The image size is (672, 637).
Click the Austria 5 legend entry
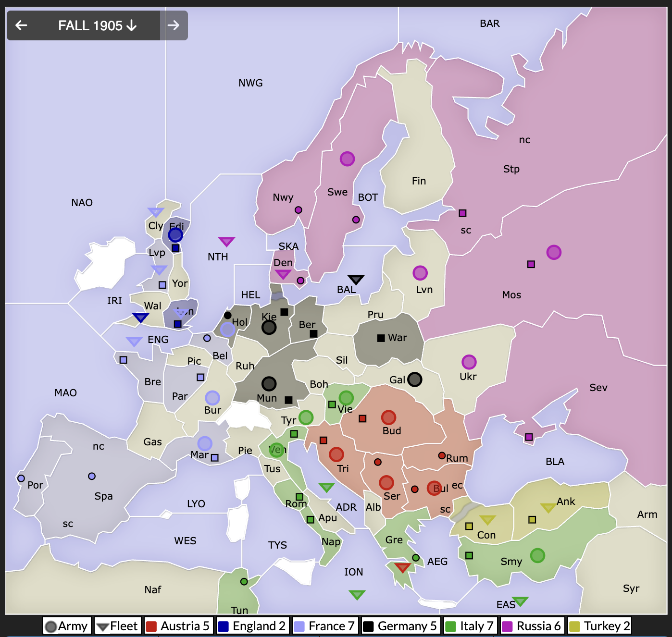point(178,626)
